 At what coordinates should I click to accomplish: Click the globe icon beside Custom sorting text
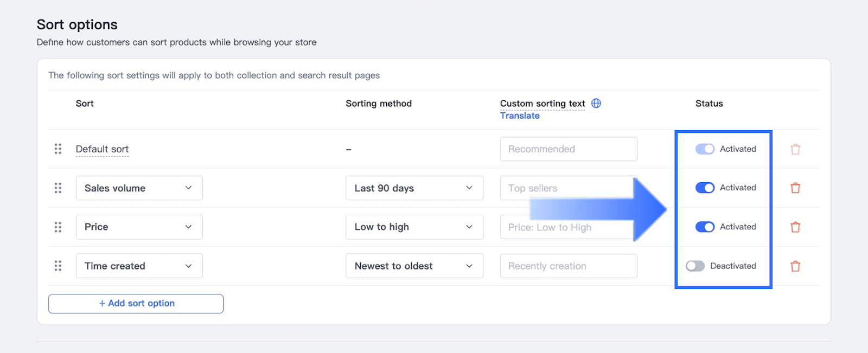596,104
